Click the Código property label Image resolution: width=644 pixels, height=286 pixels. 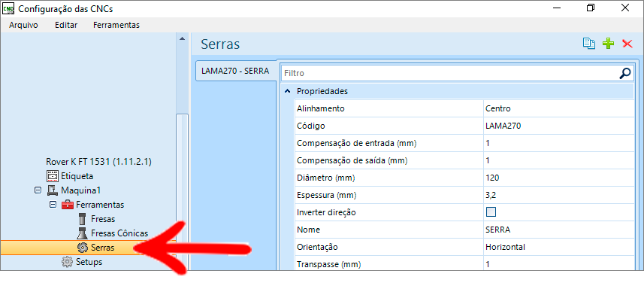[x=311, y=126]
